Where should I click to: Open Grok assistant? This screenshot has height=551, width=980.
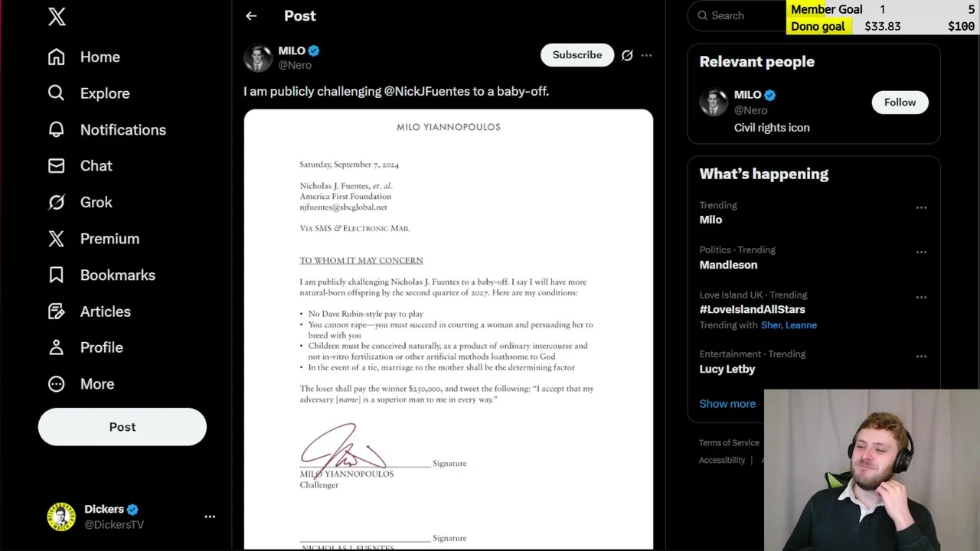pos(80,203)
